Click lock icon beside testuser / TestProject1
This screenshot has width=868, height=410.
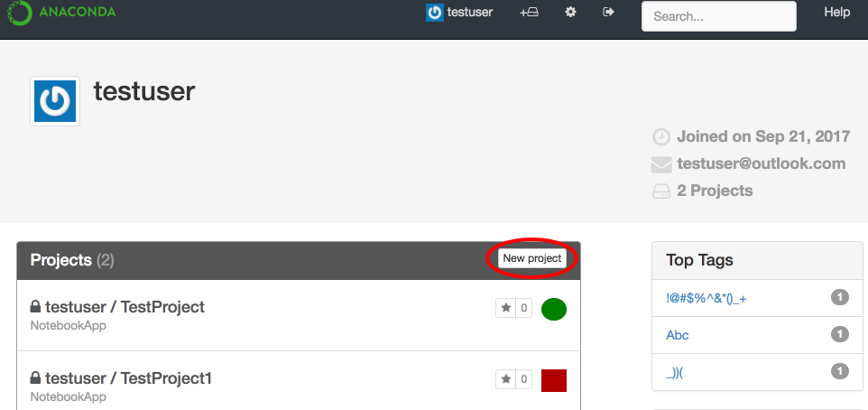(35, 377)
